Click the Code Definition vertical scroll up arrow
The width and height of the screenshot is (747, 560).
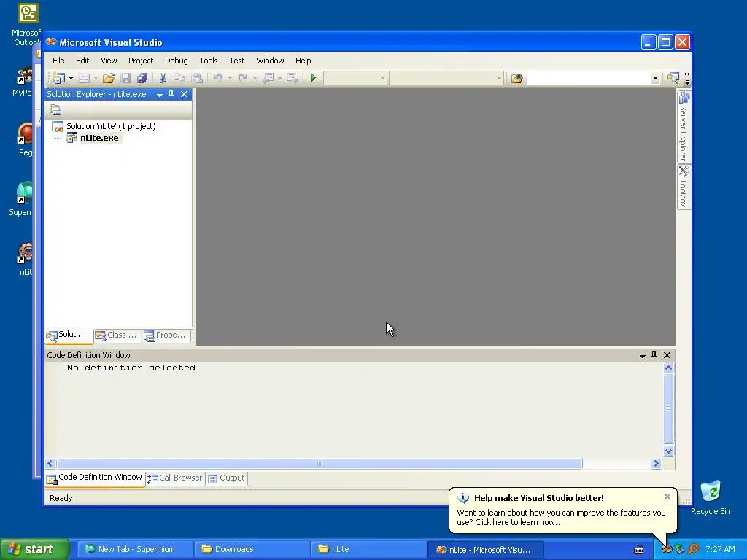(x=668, y=367)
